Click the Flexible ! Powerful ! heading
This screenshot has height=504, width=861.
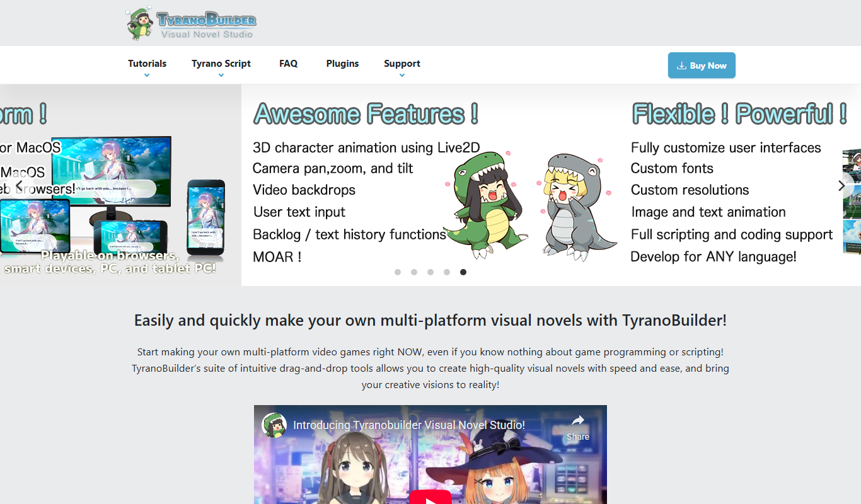(739, 114)
